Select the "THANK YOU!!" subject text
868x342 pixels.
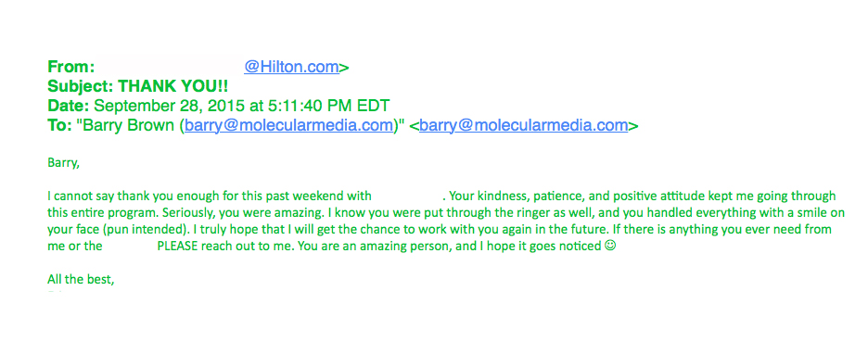(x=173, y=86)
